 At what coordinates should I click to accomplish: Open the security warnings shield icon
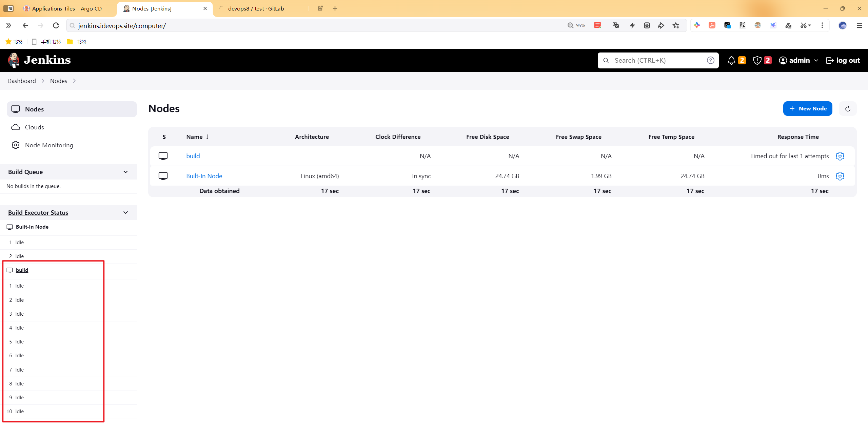757,60
